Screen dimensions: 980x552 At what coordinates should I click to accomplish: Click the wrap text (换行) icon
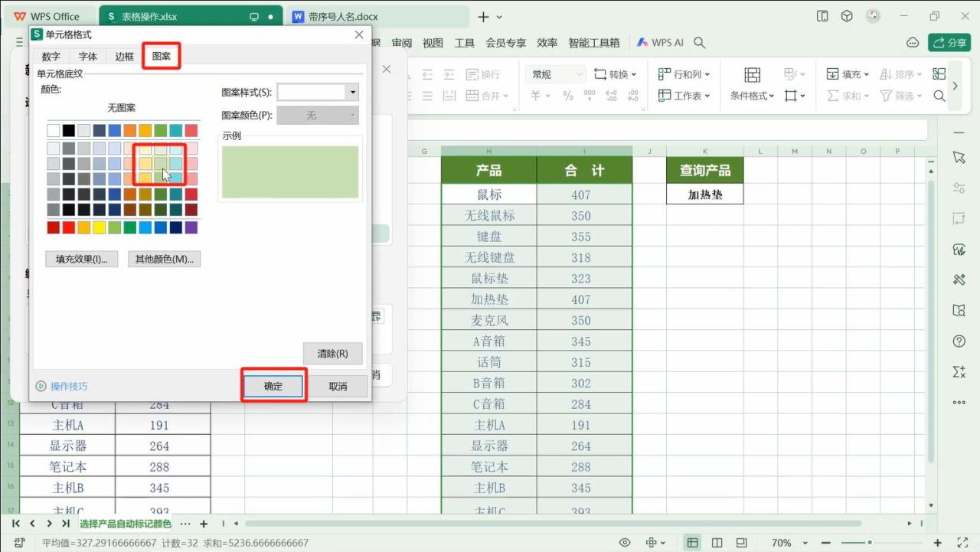483,74
